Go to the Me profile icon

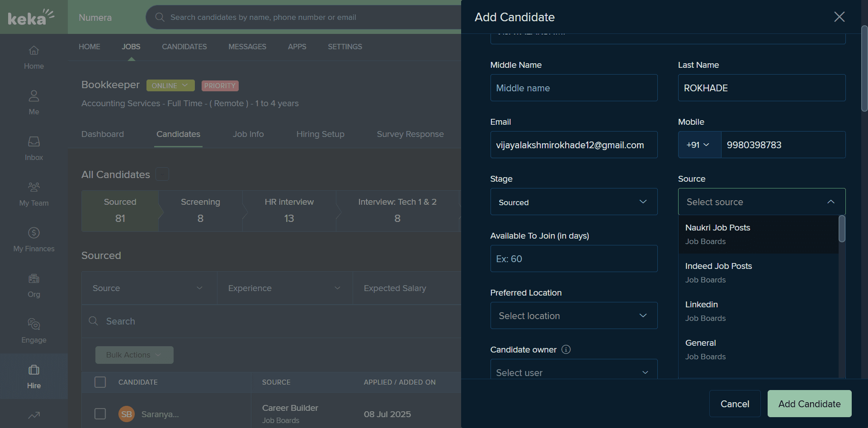tap(34, 96)
